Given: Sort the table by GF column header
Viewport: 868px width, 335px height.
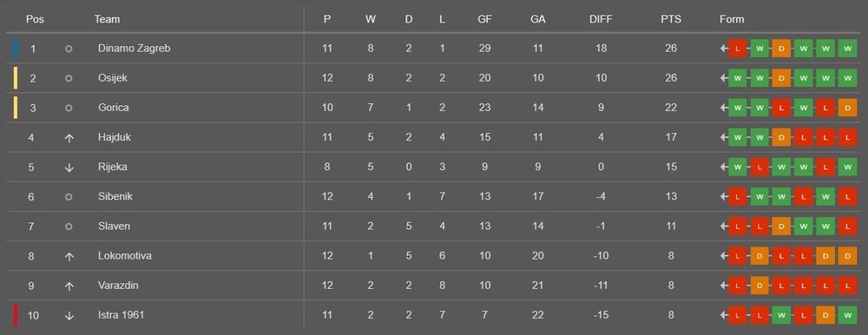Looking at the screenshot, I should (484, 19).
